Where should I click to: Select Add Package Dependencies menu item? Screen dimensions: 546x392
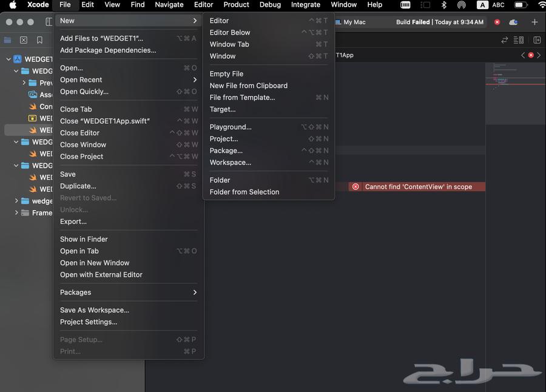click(x=108, y=50)
